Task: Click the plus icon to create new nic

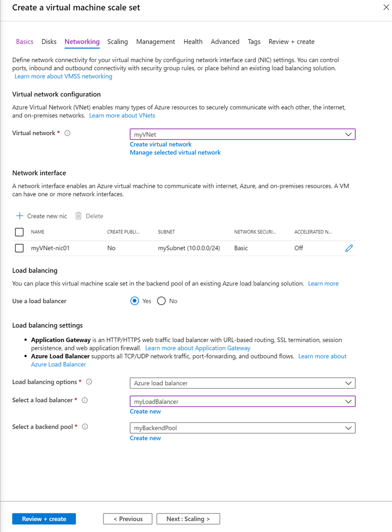Action: tap(20, 216)
